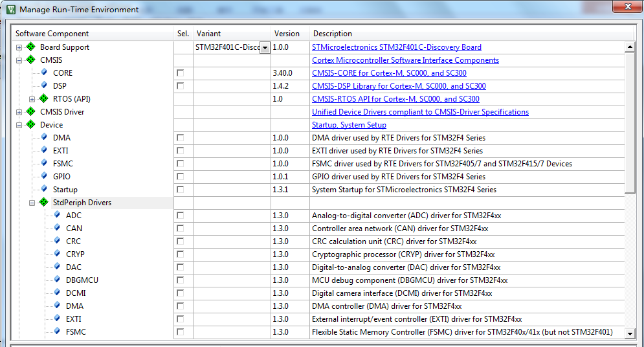Enable the CMSIS CORE checkbox
The height and width of the screenshot is (347, 644).
click(180, 73)
